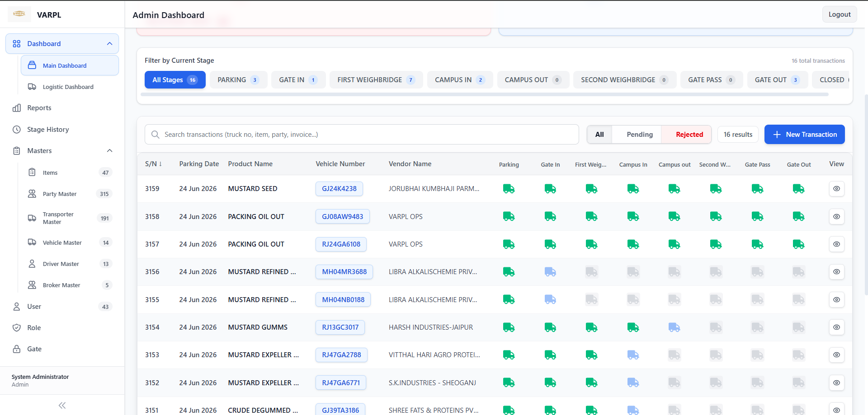View transaction 3157 with eye button

point(837,244)
